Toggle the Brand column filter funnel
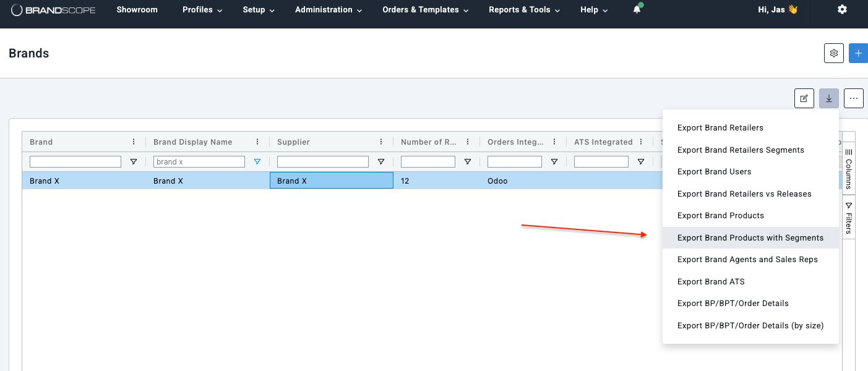The height and width of the screenshot is (371, 868). click(x=134, y=162)
